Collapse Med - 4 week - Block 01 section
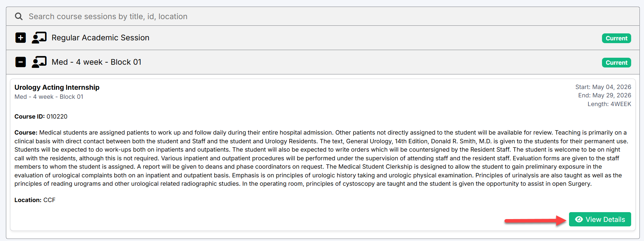 pyautogui.click(x=20, y=62)
